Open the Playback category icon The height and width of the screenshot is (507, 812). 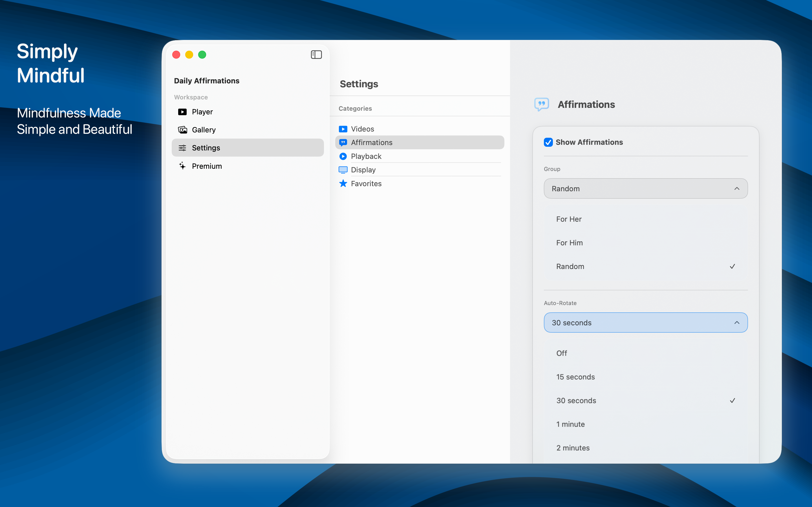point(343,156)
